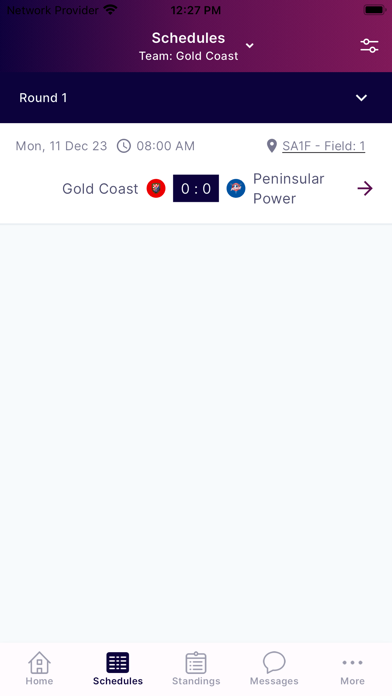Screen dimensions: 392x696
Task: Click the Peninsular Power blue team logo
Action: (x=236, y=188)
